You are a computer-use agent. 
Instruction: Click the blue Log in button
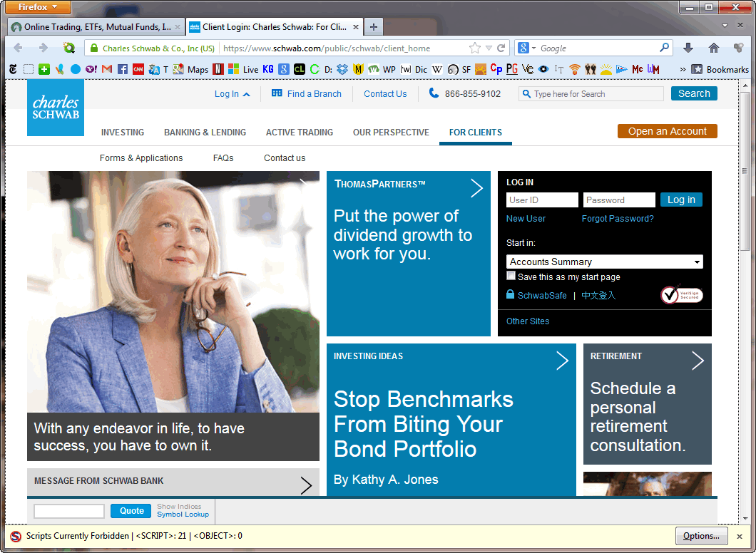pyautogui.click(x=681, y=200)
